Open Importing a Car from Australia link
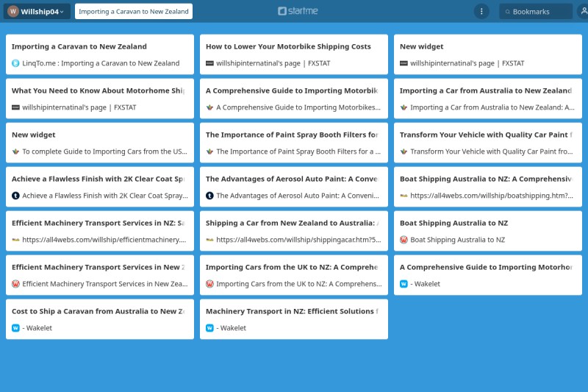 (492, 107)
